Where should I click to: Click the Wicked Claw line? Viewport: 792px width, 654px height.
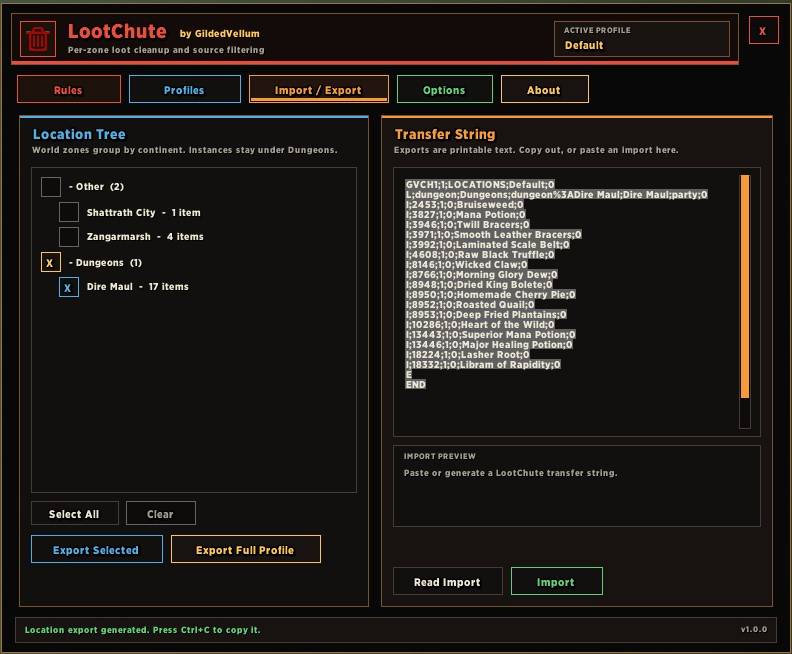tap(466, 265)
